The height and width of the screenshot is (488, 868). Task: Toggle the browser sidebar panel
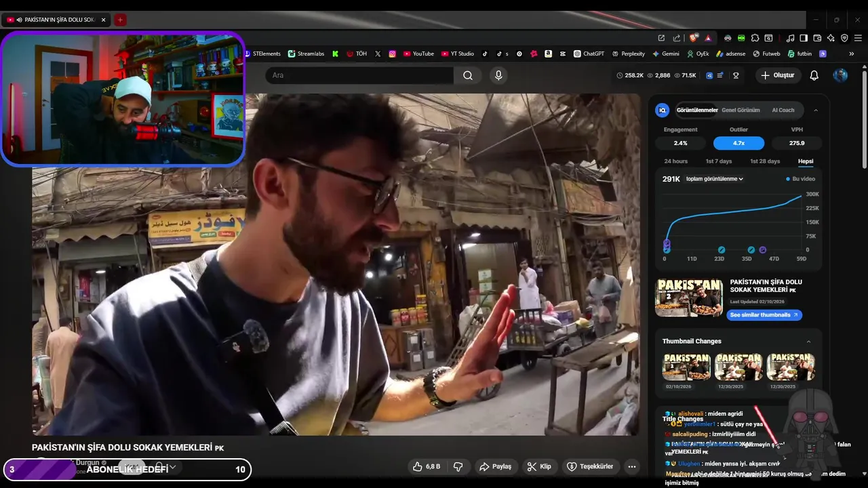(804, 38)
